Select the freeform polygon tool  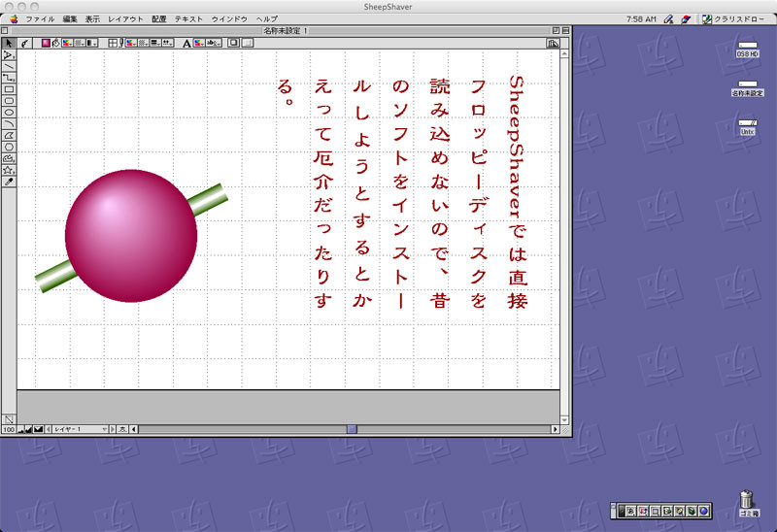point(9,135)
